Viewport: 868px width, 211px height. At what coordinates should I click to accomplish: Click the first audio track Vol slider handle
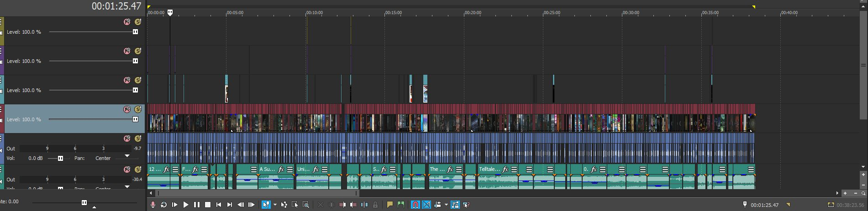click(x=60, y=158)
